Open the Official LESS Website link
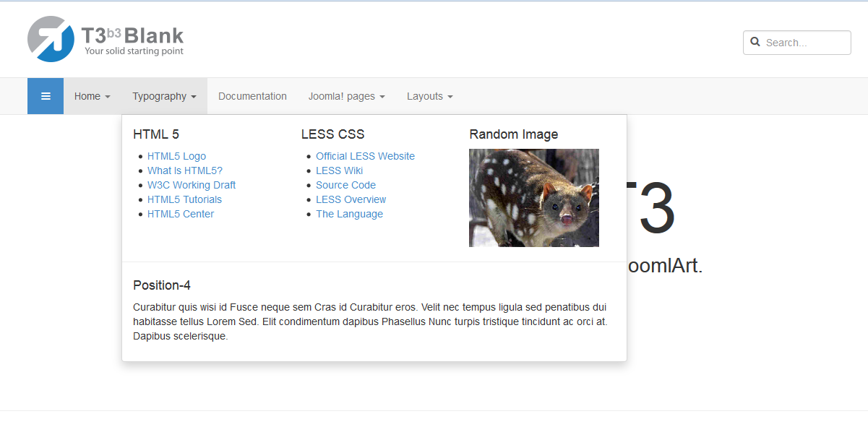This screenshot has height=432, width=868. [365, 156]
